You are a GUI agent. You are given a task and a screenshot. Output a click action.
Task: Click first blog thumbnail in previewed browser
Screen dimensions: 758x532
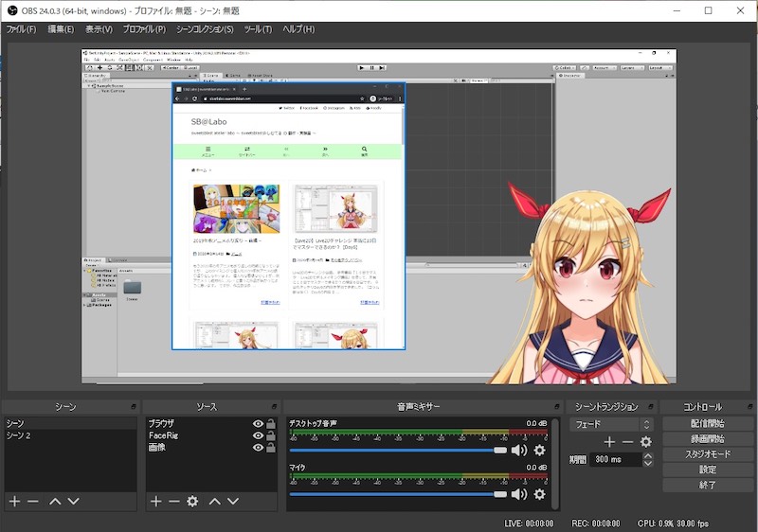coord(236,208)
